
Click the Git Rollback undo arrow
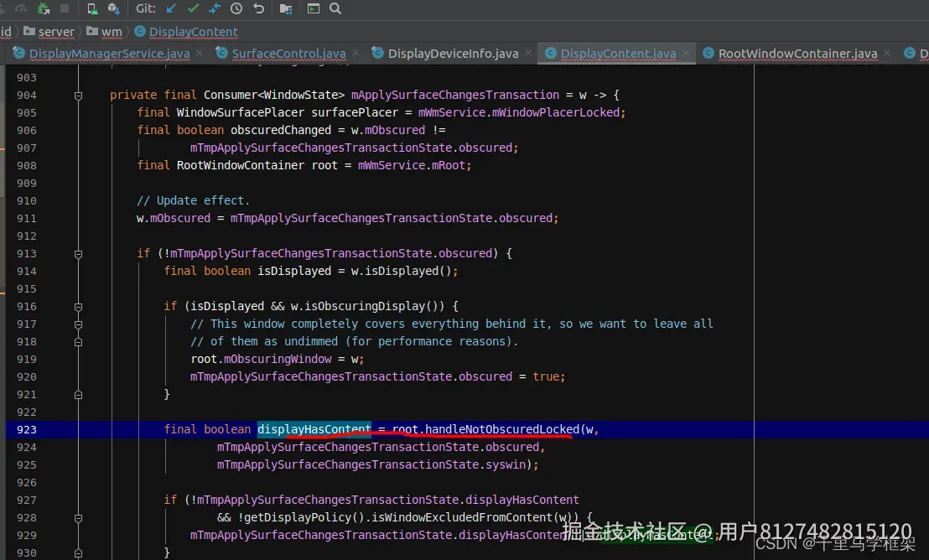tap(258, 8)
